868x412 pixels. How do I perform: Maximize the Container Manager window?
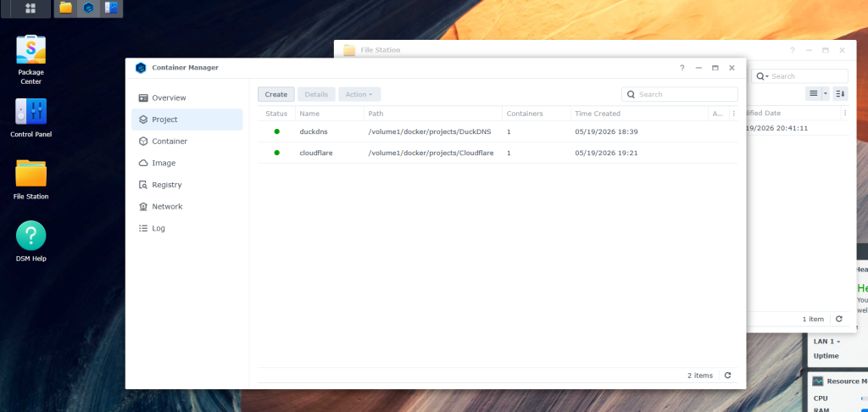[x=715, y=68]
